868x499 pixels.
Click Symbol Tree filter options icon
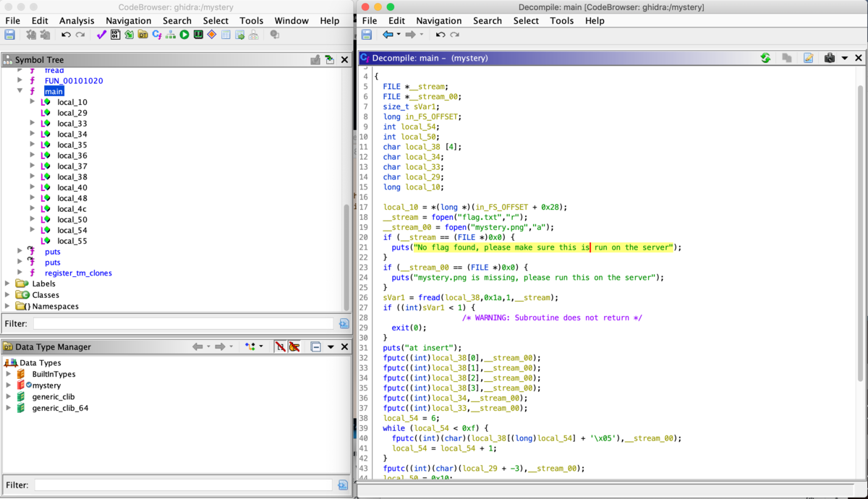344,323
